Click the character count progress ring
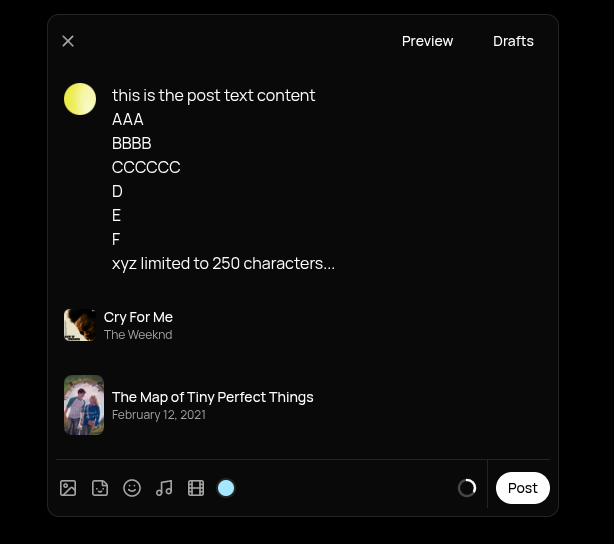 [467, 488]
